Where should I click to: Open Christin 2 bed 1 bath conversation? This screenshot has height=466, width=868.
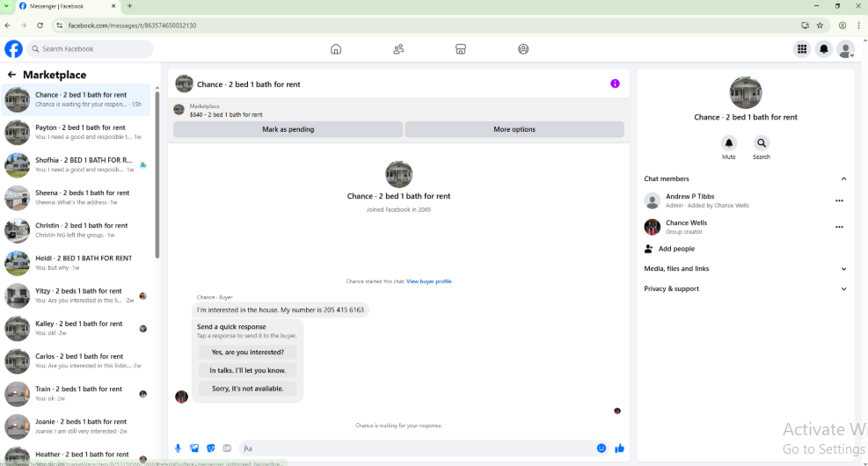pyautogui.click(x=77, y=230)
